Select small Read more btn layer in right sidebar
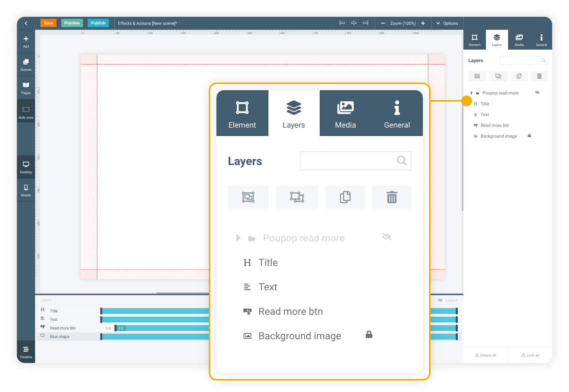Image resolution: width=569 pixels, height=392 pixels. [494, 125]
